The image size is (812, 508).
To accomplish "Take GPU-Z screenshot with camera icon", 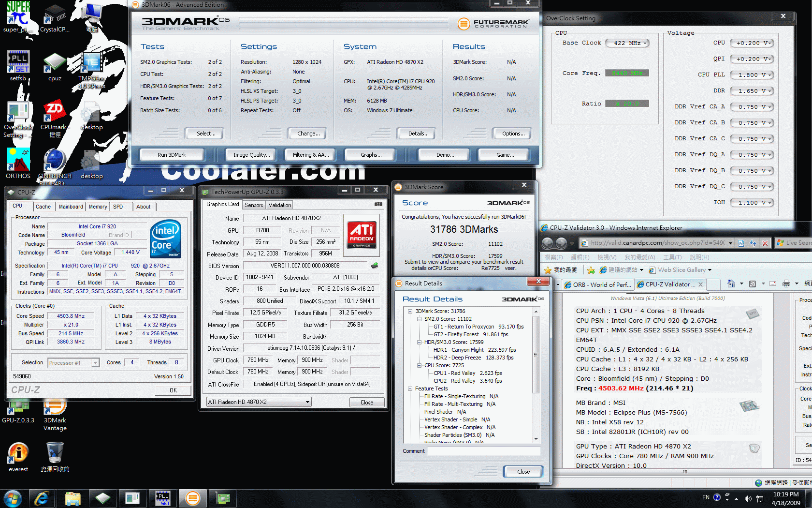I will tap(378, 205).
